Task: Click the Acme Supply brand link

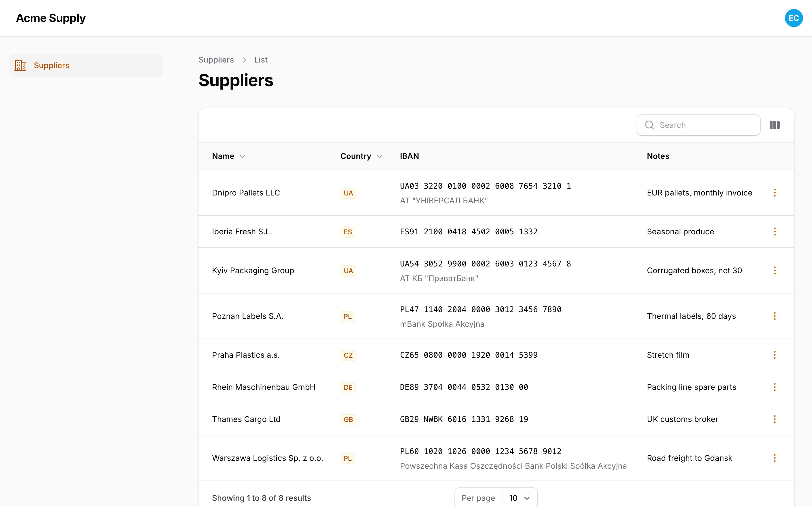Action: pyautogui.click(x=51, y=18)
